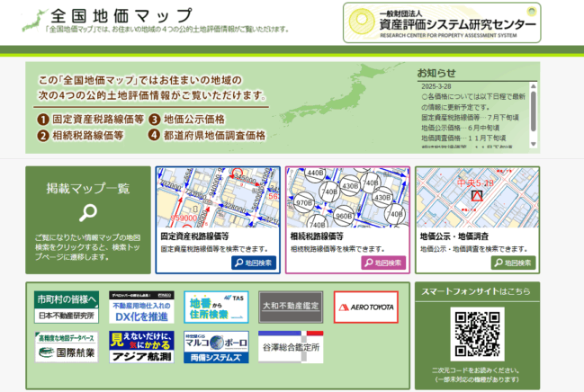This screenshot has height=392, width=584.
Task: Open the 掲載マップ一覧 heading
Action: coord(88,189)
